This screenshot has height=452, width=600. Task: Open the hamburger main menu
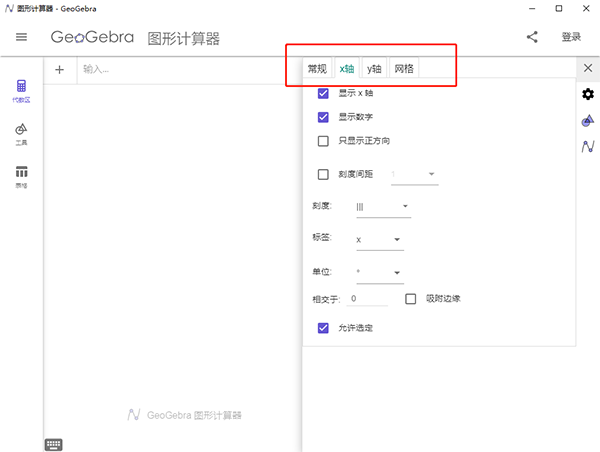click(x=21, y=38)
